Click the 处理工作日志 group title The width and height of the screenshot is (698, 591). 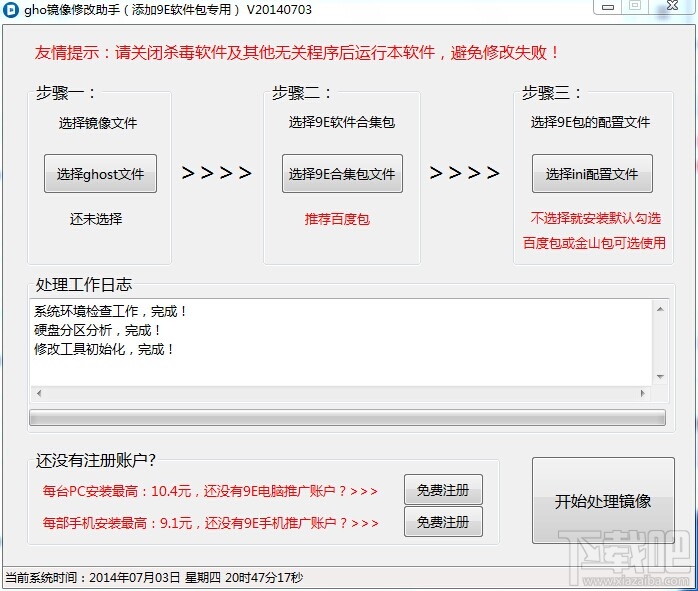tap(84, 284)
